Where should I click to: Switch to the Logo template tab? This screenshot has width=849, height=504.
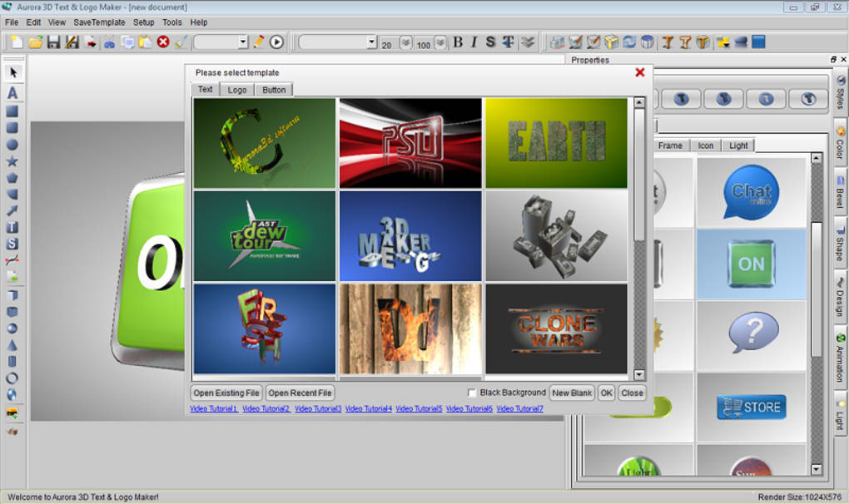click(x=236, y=89)
